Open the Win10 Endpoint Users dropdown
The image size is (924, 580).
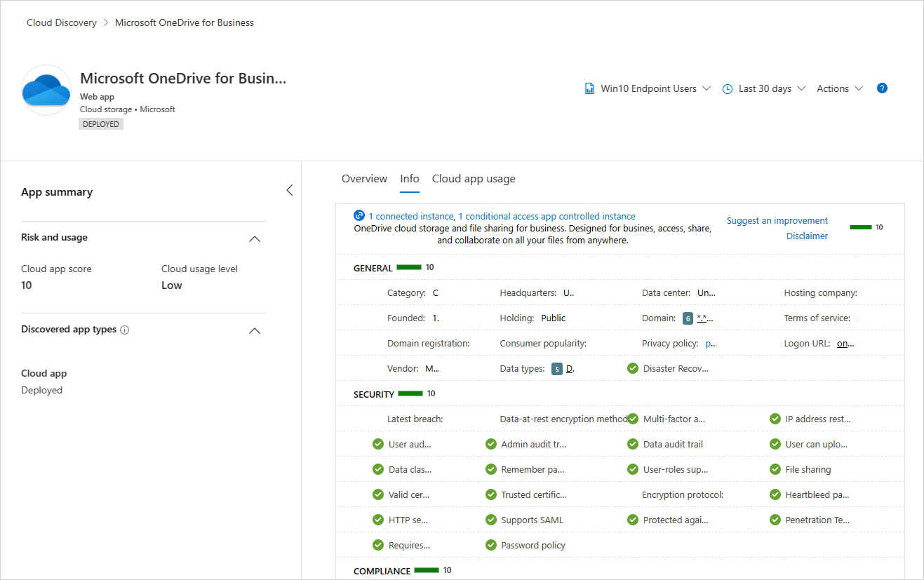click(648, 89)
